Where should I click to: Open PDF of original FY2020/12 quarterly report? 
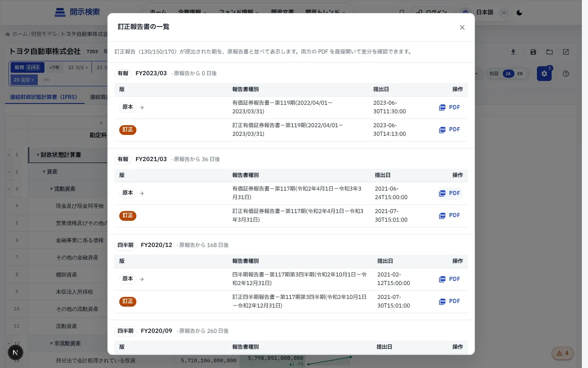tap(450, 279)
